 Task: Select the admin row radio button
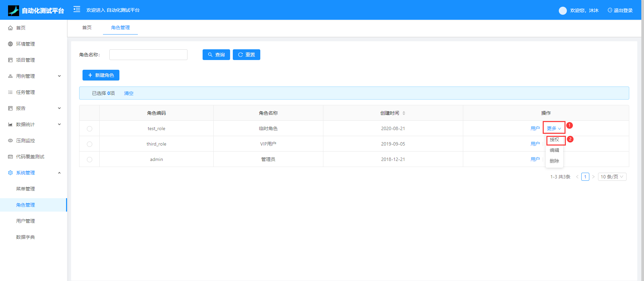pyautogui.click(x=90, y=160)
